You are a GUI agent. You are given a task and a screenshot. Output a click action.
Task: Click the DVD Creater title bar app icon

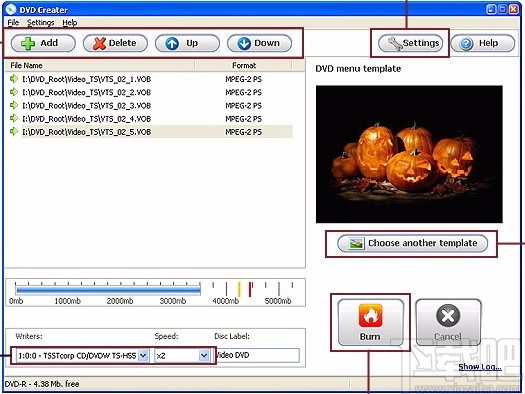[x=11, y=10]
